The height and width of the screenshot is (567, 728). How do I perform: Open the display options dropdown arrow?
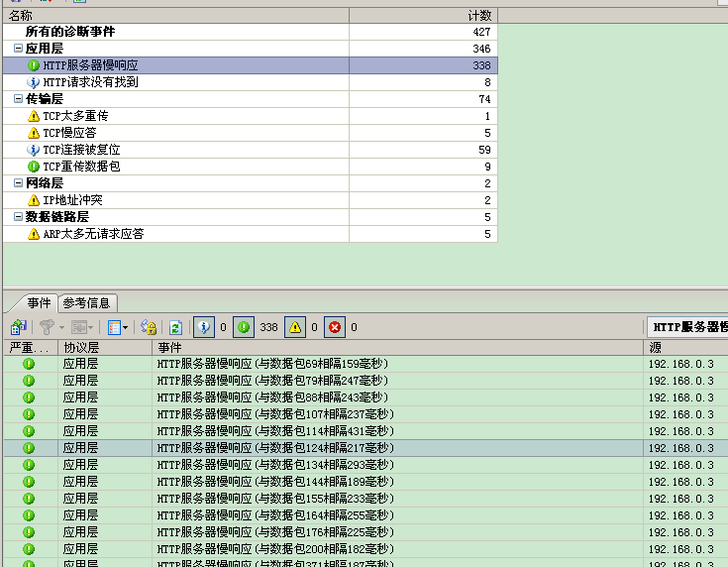[126, 328]
